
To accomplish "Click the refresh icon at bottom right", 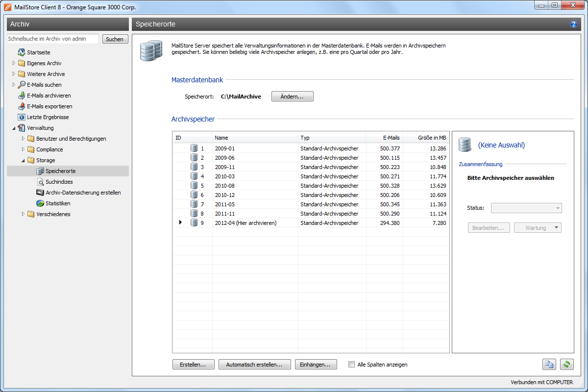I will click(567, 364).
